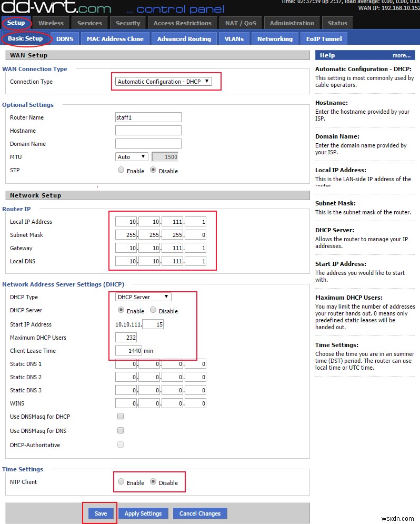This screenshot has height=524, width=420.
Task: Enable the NTP Client
Action: 121,481
